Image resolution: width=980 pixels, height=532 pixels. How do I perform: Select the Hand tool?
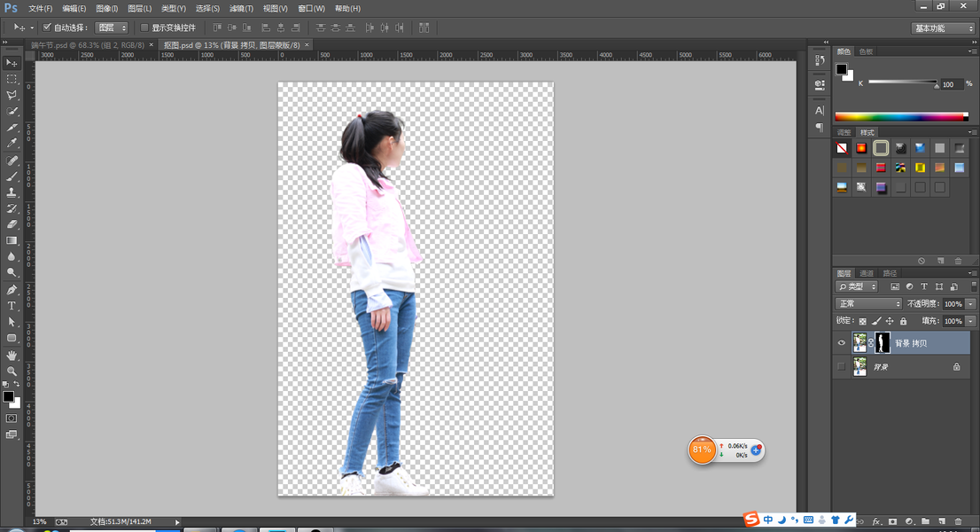(x=12, y=355)
